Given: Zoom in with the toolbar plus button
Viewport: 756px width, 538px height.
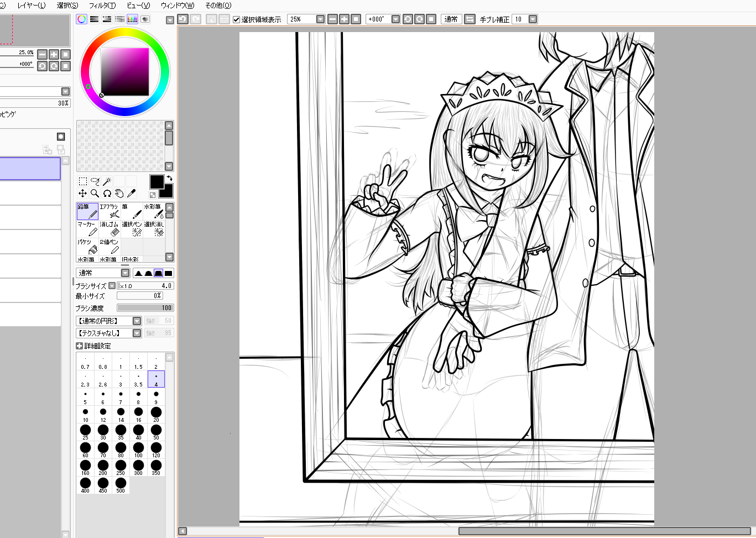Looking at the screenshot, I should 344,19.
